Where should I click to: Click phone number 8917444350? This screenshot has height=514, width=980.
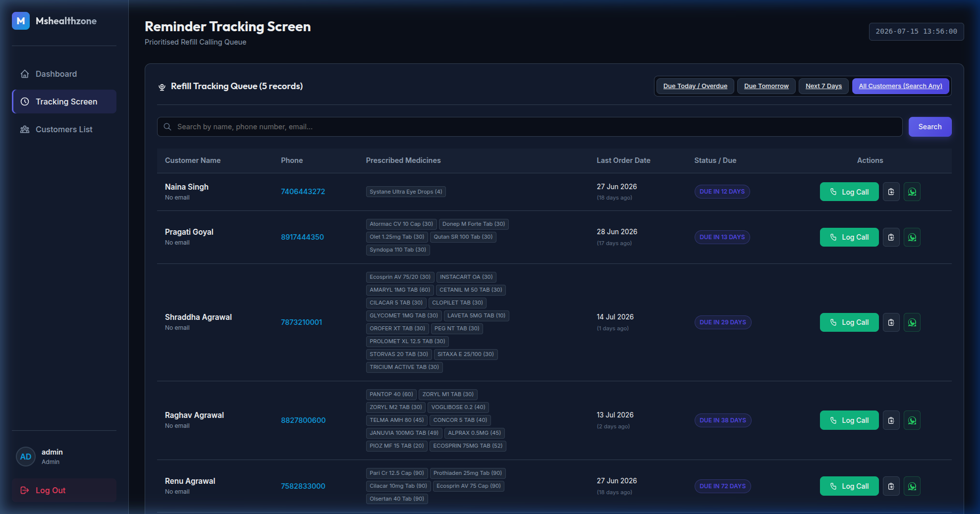click(x=302, y=237)
